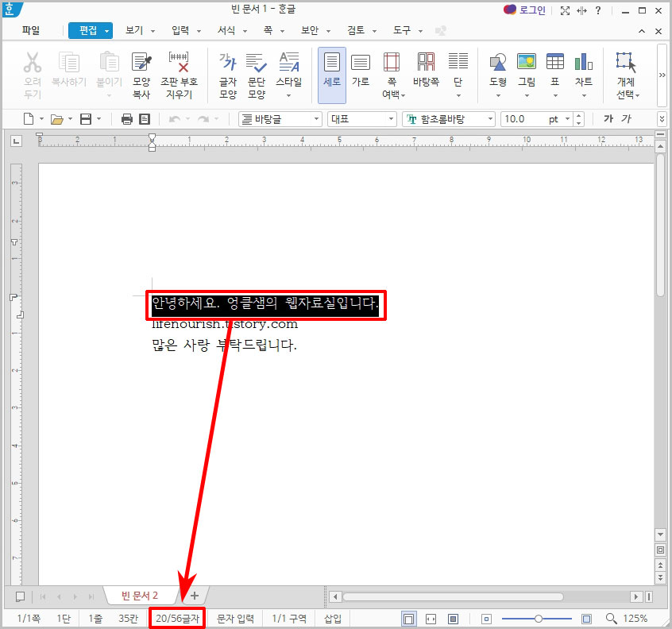Click the 도구 menu
The height and width of the screenshot is (629, 672).
[x=402, y=30]
